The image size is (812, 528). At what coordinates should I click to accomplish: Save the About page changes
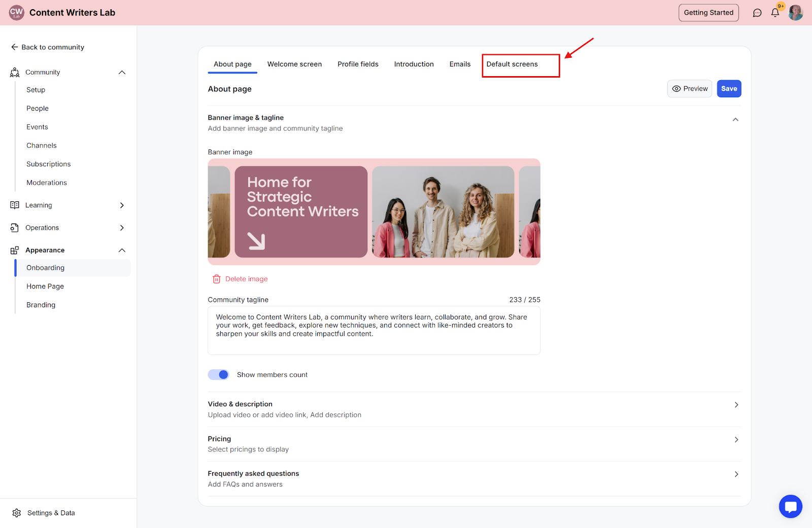pyautogui.click(x=729, y=89)
